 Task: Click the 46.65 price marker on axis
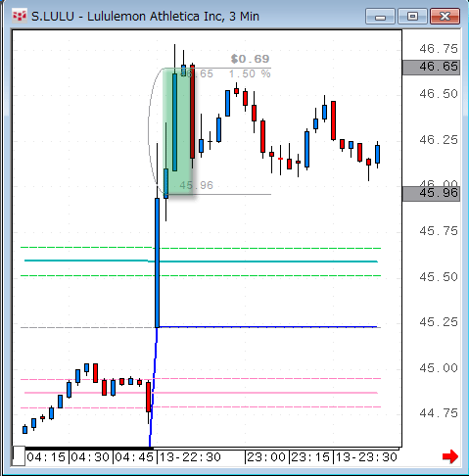(x=431, y=68)
